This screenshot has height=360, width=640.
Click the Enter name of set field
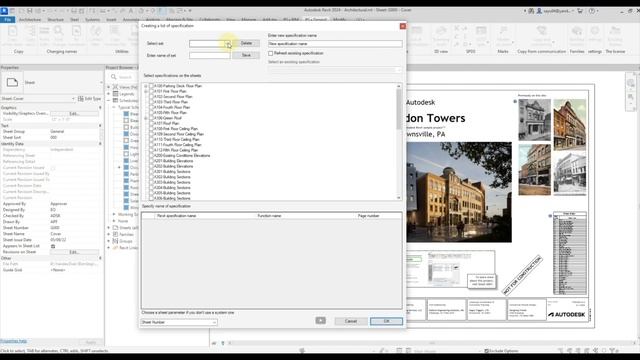coord(210,55)
